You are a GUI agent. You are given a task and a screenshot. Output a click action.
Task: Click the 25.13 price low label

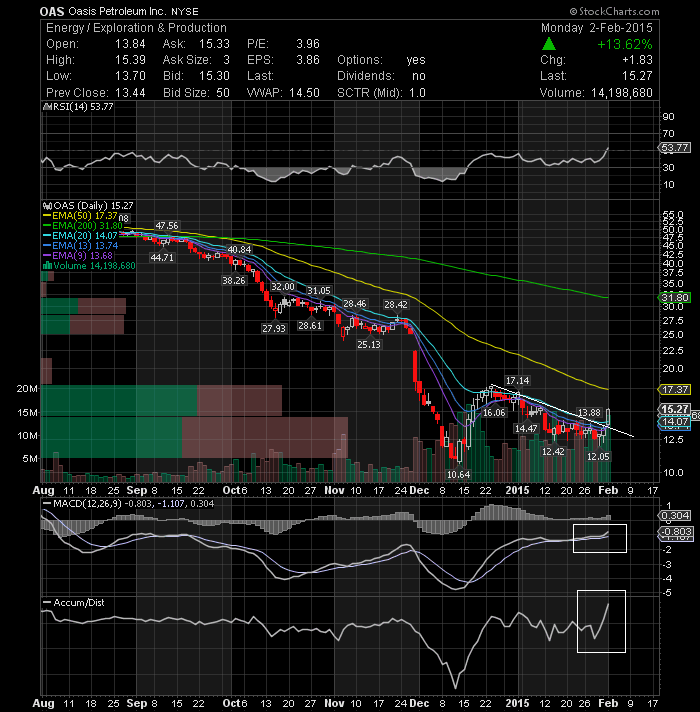[369, 345]
